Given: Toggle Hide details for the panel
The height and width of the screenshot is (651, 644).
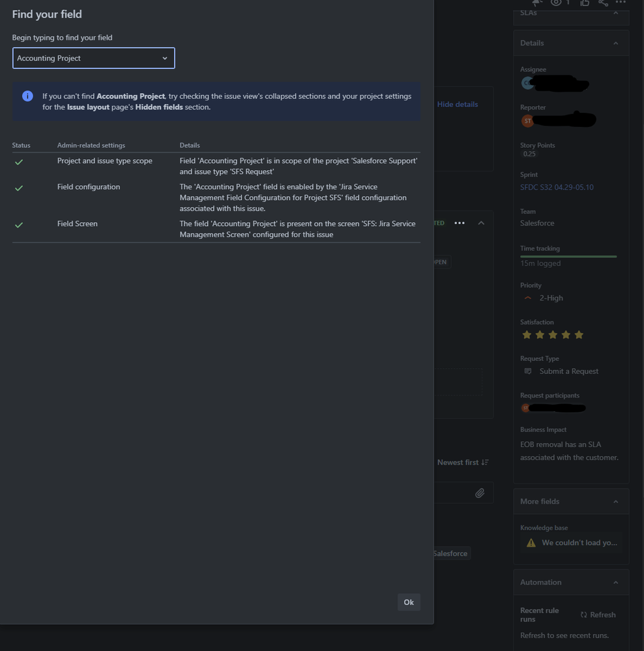Looking at the screenshot, I should (458, 104).
